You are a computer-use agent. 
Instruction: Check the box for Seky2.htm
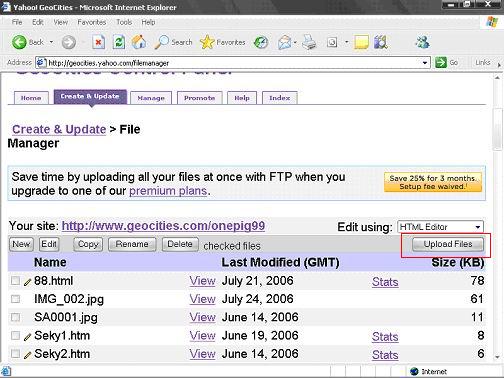pyautogui.click(x=15, y=353)
